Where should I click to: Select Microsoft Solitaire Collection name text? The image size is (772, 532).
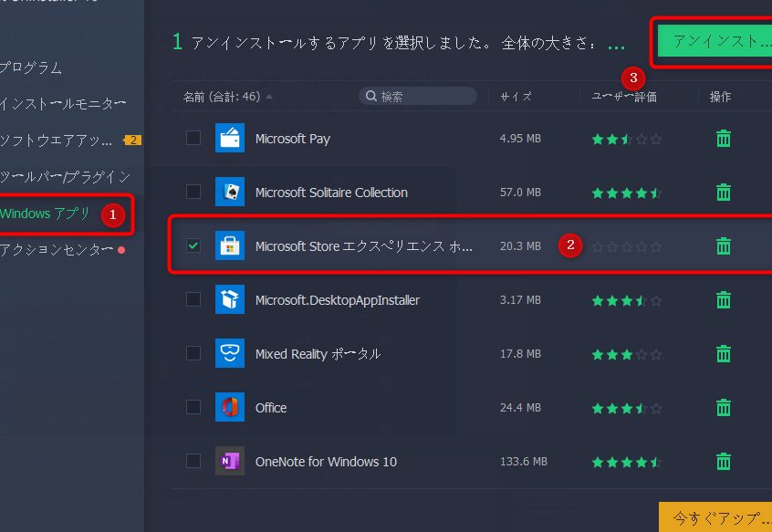tap(331, 193)
